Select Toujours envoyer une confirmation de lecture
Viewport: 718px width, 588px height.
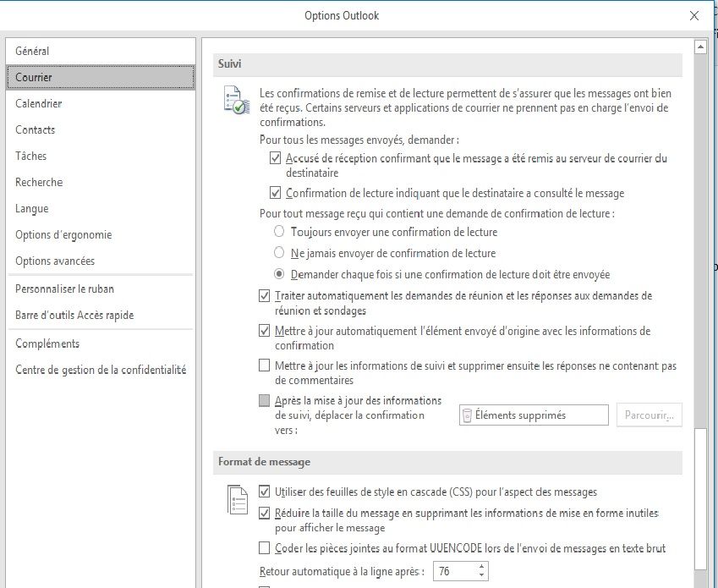coord(279,231)
